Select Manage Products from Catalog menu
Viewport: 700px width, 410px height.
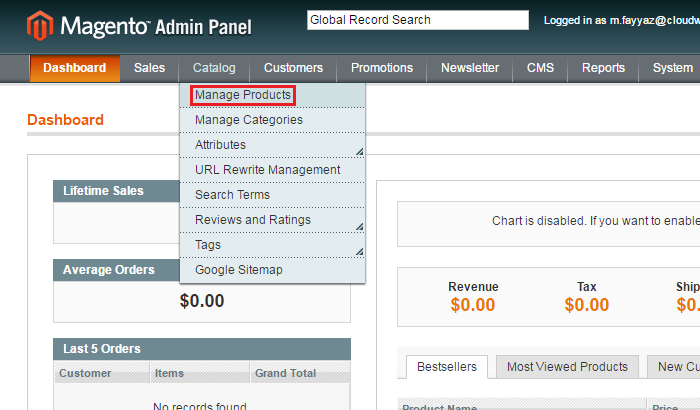tap(272, 95)
